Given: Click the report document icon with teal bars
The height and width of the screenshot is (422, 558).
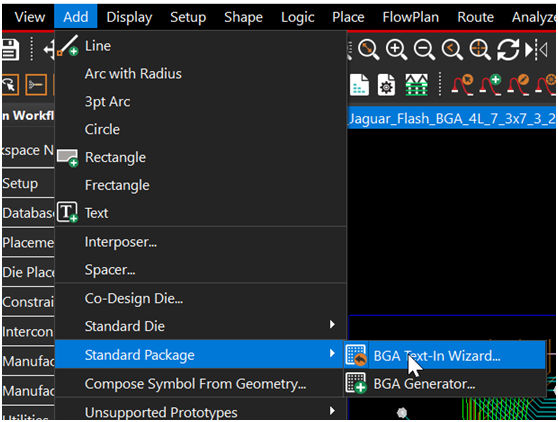Looking at the screenshot, I should tap(359, 85).
